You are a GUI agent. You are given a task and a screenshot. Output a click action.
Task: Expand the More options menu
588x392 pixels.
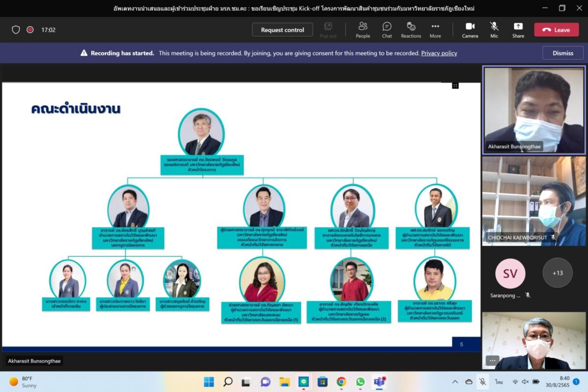(435, 29)
